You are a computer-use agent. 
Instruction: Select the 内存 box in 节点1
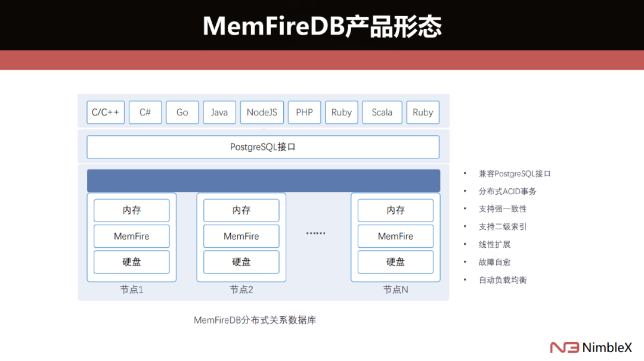[131, 210]
